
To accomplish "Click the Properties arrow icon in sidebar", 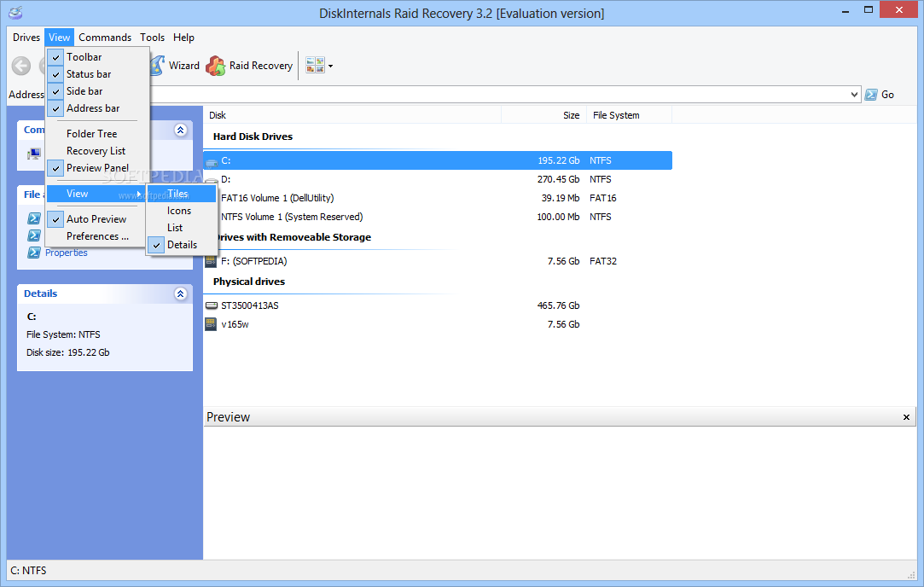I will 34,253.
